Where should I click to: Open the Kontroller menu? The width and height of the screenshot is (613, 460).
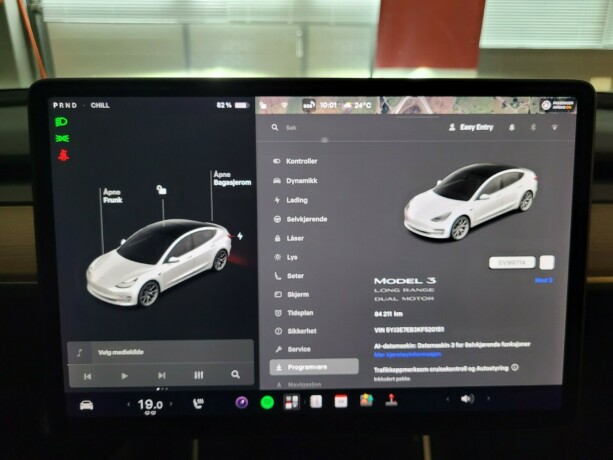pos(296,161)
